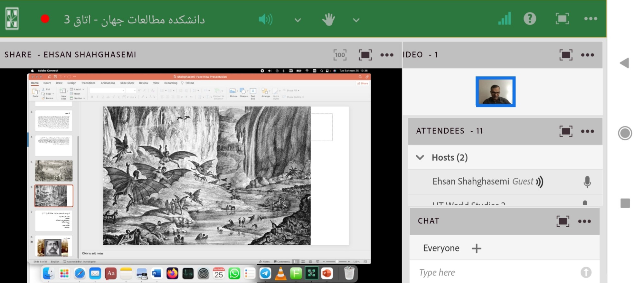Open VLC from the Dock
The width and height of the screenshot is (644, 283).
coord(280,274)
